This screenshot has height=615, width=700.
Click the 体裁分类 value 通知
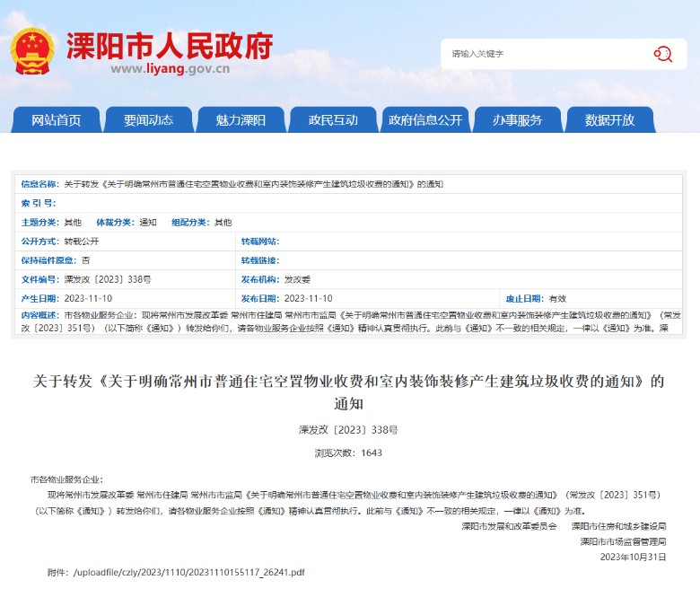[x=148, y=223]
